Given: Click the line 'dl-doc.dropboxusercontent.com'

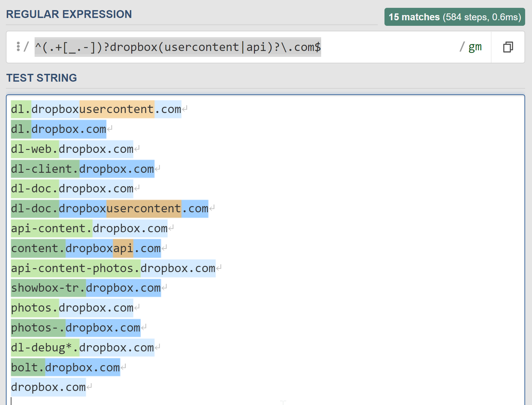Looking at the screenshot, I should (x=110, y=208).
